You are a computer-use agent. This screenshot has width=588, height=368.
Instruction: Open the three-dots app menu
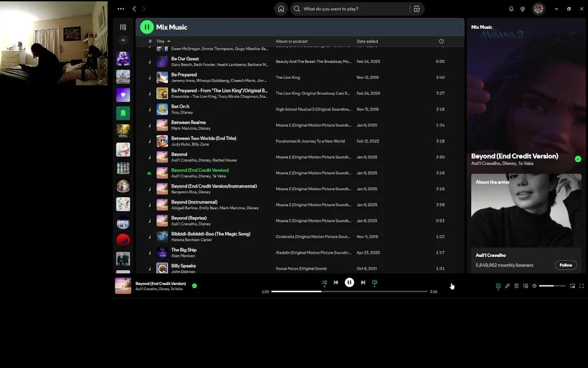click(121, 9)
